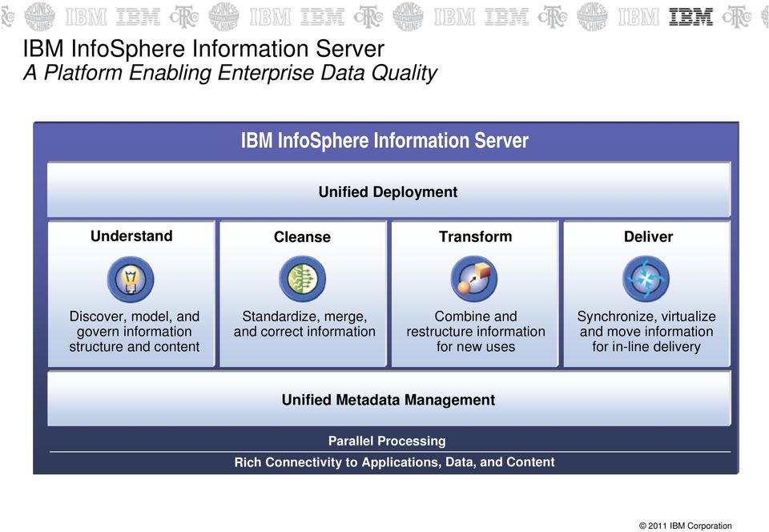The height and width of the screenshot is (532, 769).
Task: Click the Transform heading
Action: (475, 236)
